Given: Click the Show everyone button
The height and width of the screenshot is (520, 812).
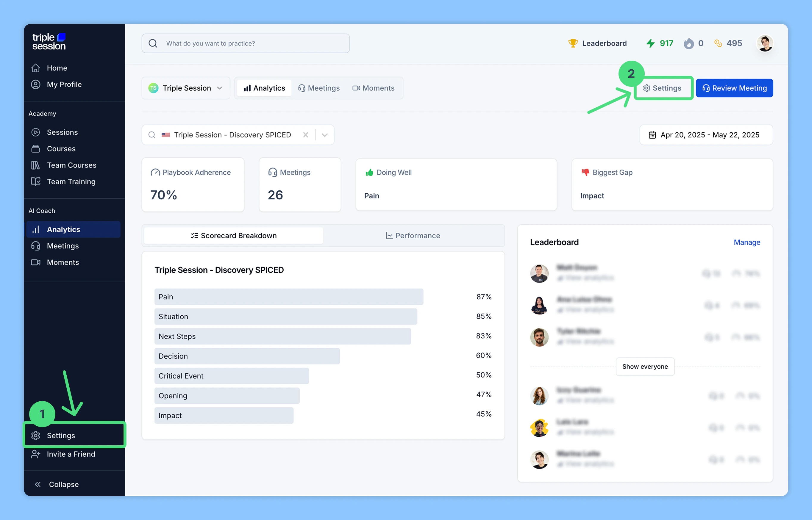Looking at the screenshot, I should click(645, 367).
